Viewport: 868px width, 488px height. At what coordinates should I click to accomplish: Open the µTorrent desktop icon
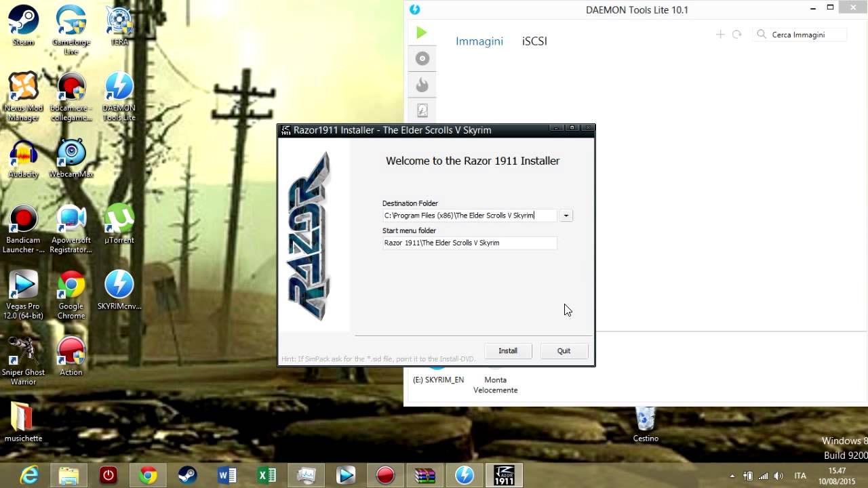point(119,225)
